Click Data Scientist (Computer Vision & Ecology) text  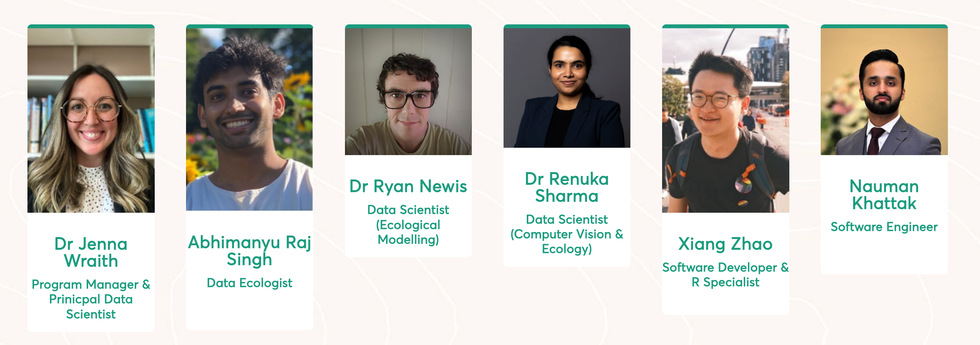[x=567, y=234]
